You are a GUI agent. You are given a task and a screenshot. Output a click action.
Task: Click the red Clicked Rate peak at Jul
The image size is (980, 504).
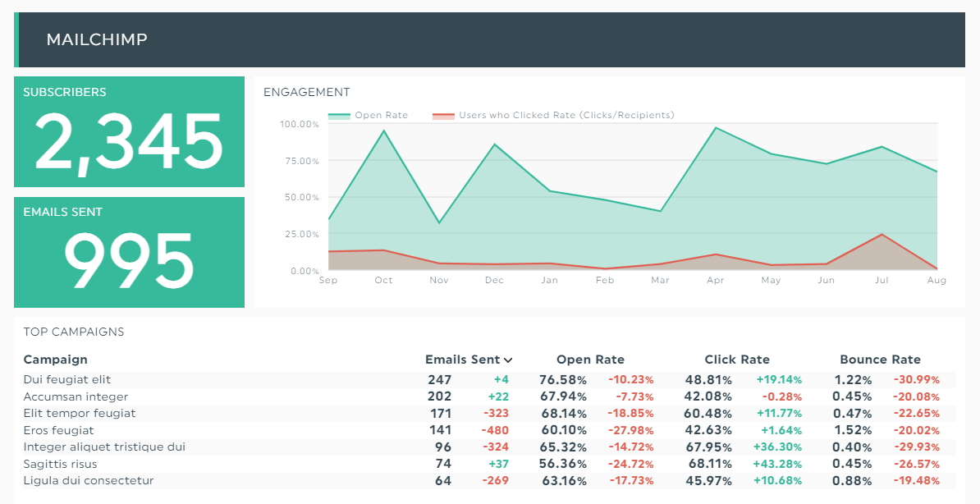pos(882,235)
